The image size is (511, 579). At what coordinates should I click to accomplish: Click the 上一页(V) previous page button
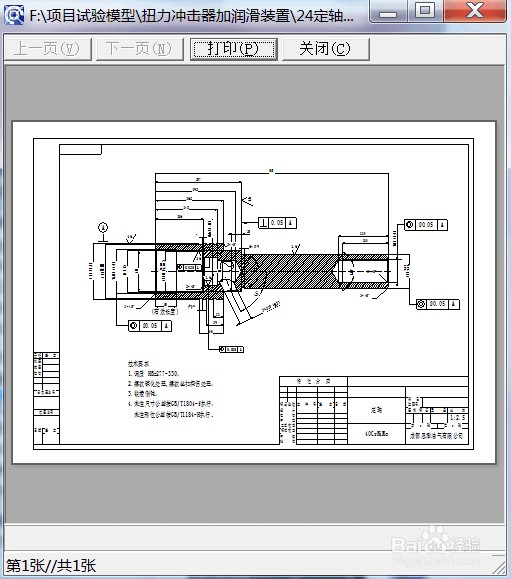coord(48,49)
